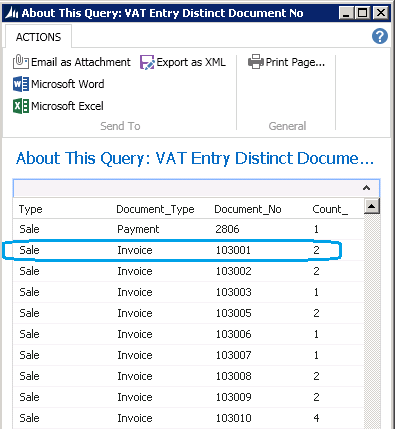
Task: Send the query to Microsoft Word
Action: click(59, 84)
